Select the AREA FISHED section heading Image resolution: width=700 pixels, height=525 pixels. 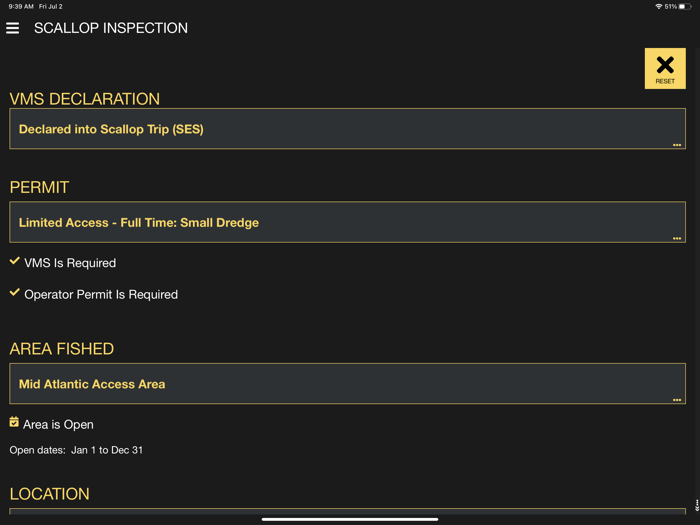coord(62,349)
